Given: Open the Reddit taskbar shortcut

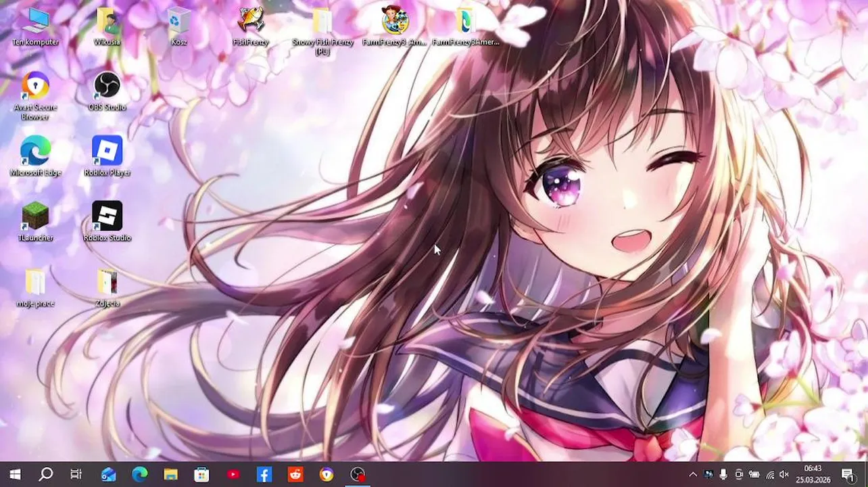Looking at the screenshot, I should tap(295, 475).
